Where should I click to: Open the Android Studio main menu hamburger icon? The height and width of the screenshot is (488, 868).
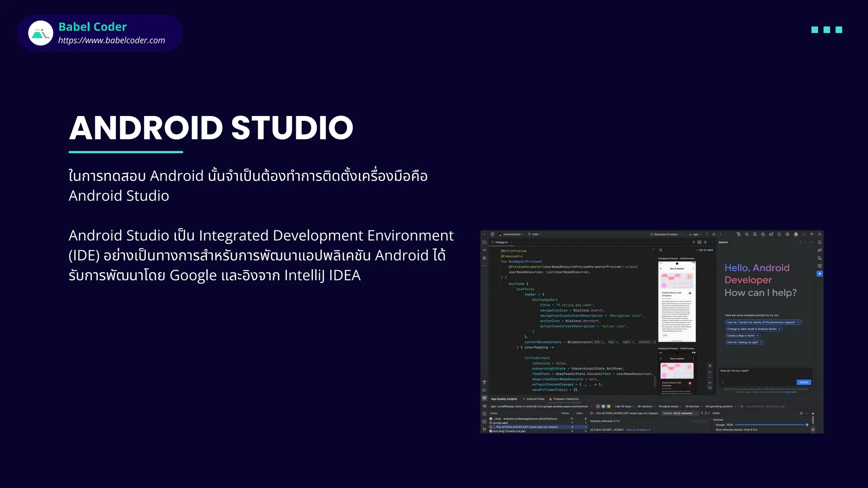click(492, 234)
